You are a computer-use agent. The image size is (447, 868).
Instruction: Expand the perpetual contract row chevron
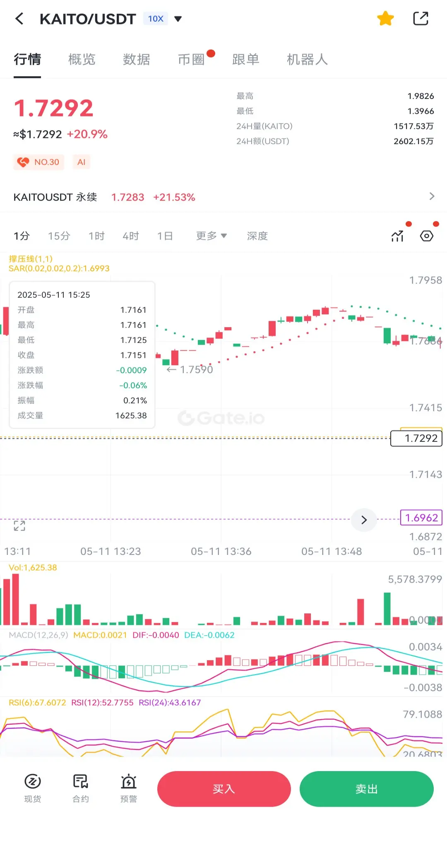click(x=432, y=196)
